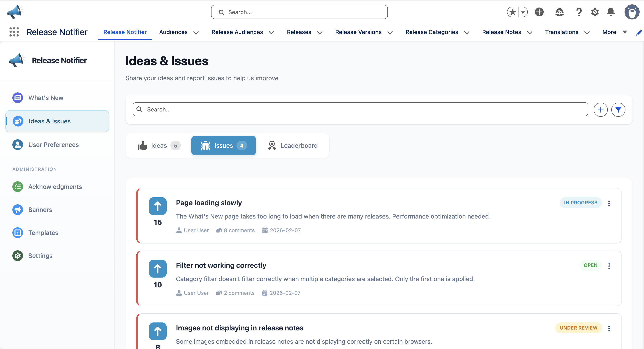Go to What's New in sidebar
The width and height of the screenshot is (644, 349).
coord(57,98)
